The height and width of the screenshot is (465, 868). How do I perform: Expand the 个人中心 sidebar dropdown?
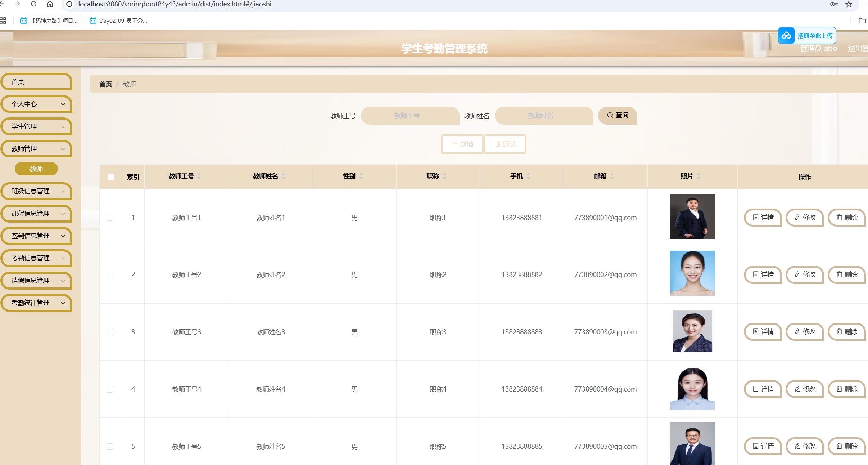pos(36,104)
